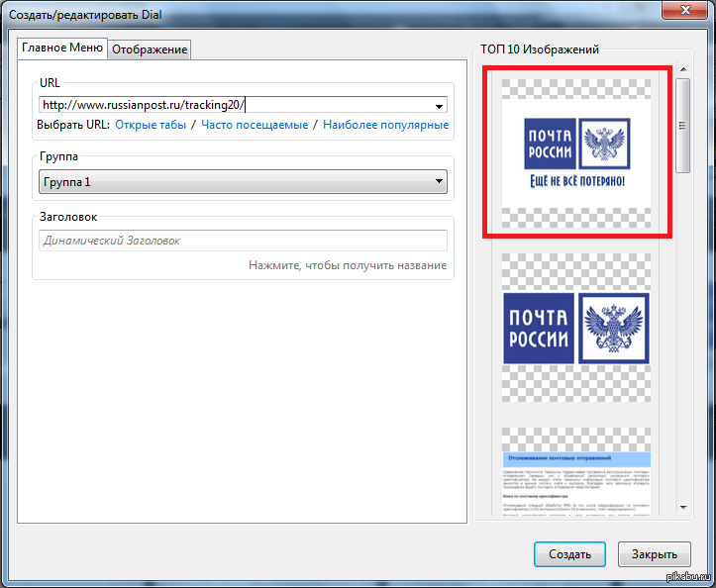Click the image list scroll down arrow
The height and width of the screenshot is (588, 716).
pyautogui.click(x=682, y=509)
